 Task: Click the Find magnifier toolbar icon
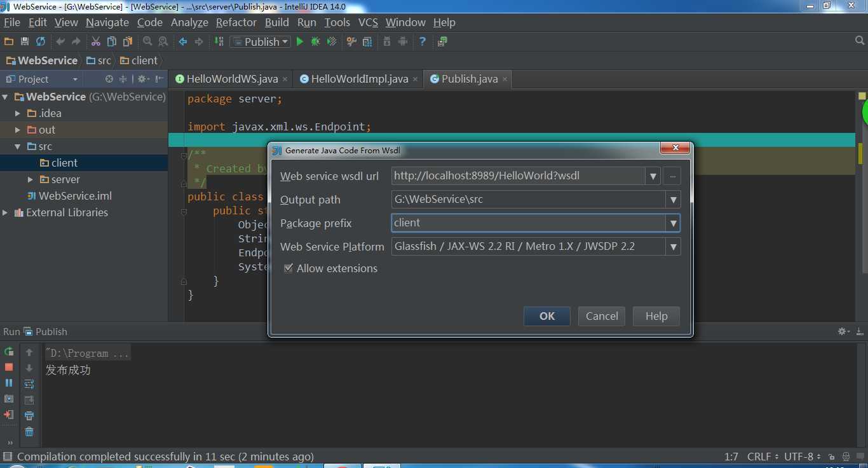pyautogui.click(x=147, y=41)
